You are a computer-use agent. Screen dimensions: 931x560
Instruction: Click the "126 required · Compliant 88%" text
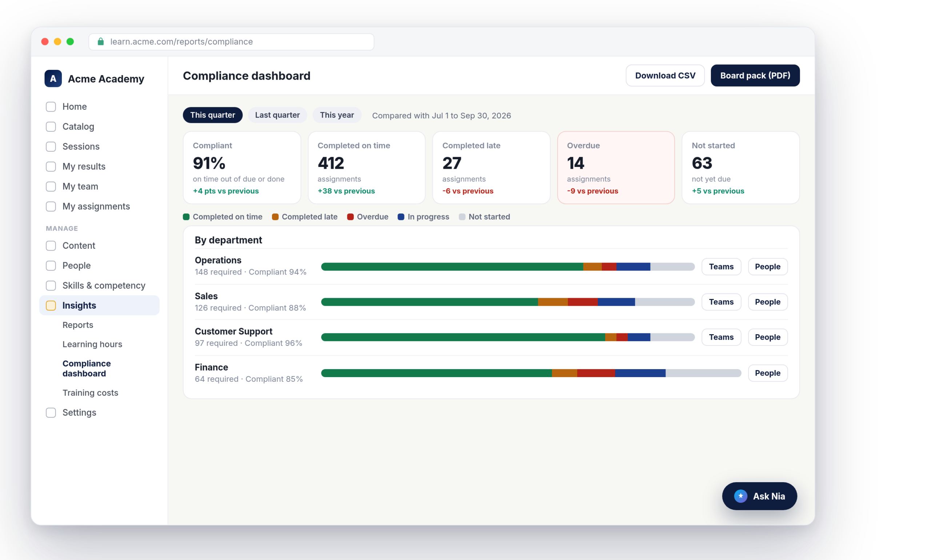(x=250, y=308)
